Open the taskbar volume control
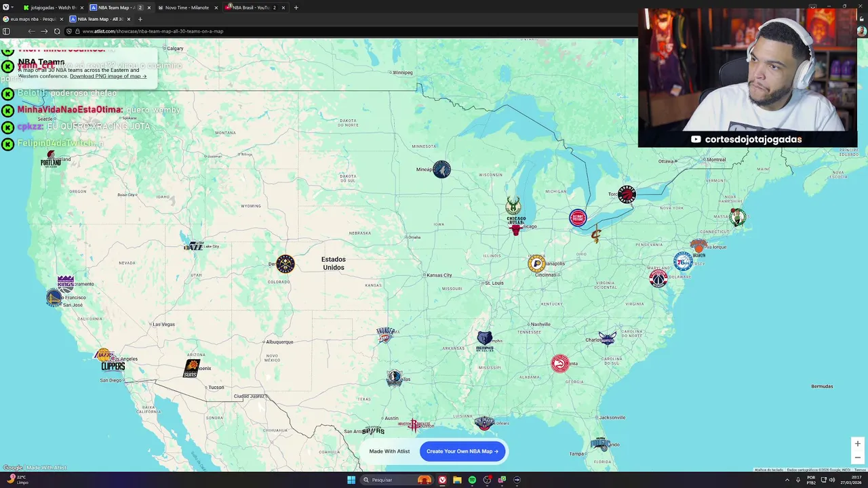Image resolution: width=868 pixels, height=488 pixels. pyautogui.click(x=833, y=480)
